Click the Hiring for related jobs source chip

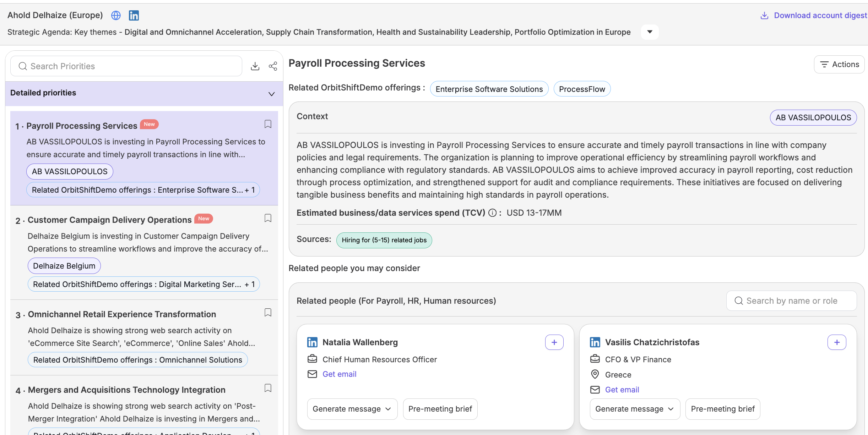[384, 240]
